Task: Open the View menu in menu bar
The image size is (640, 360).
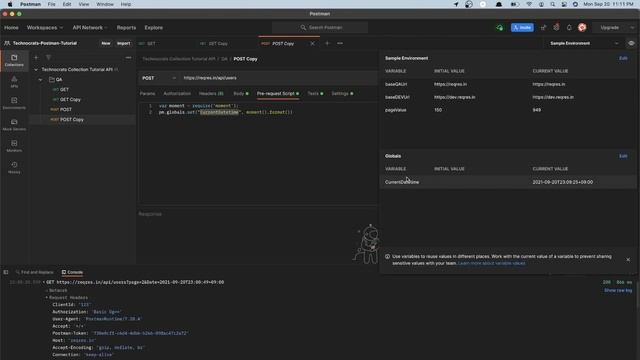Action: pos(84,4)
